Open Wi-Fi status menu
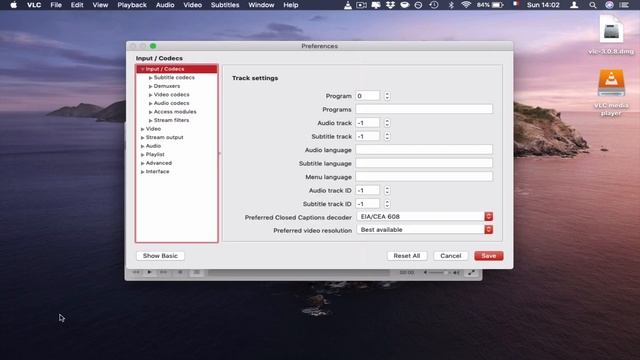 tap(466, 5)
